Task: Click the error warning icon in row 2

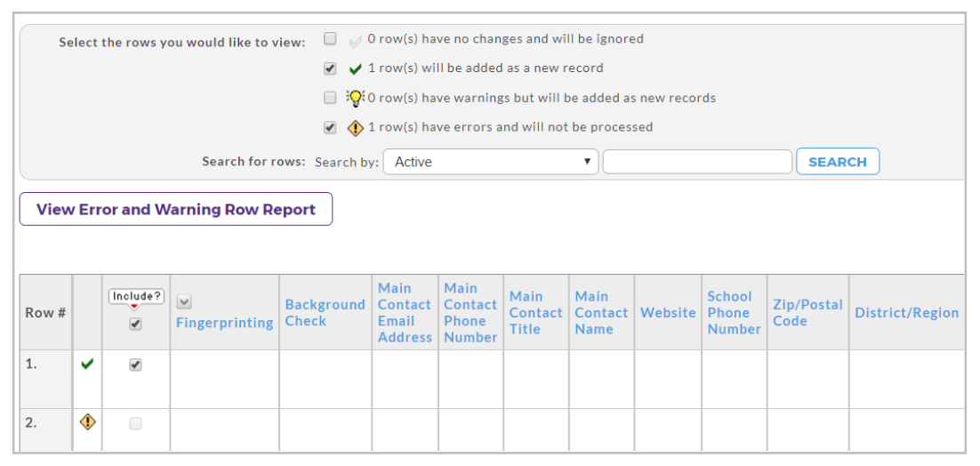Action: click(88, 422)
